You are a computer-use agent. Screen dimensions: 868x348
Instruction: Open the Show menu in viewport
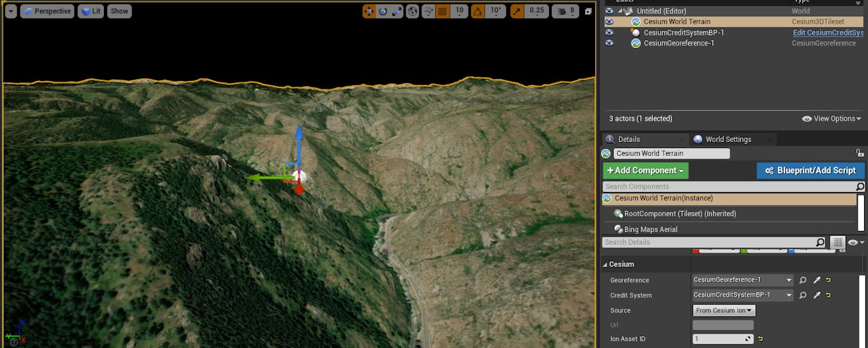point(120,11)
